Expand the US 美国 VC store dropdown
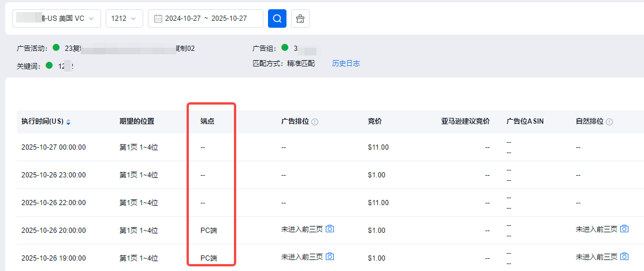 click(57, 18)
